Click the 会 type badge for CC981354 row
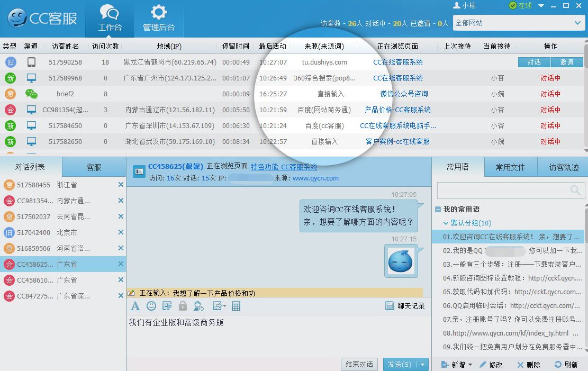Viewport: 588px width, 371px height. tap(11, 110)
